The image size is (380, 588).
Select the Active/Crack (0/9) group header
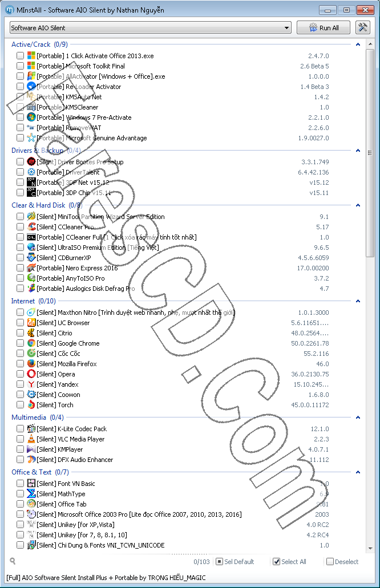[x=39, y=44]
